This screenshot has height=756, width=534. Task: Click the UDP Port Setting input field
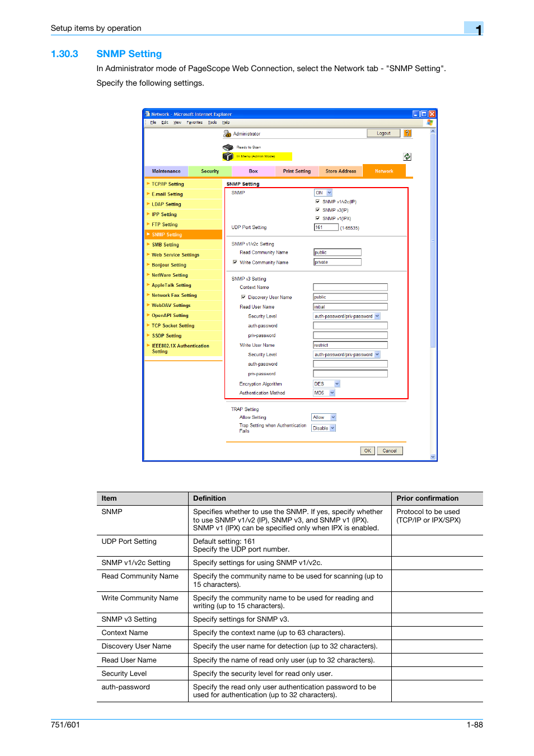coord(326,227)
